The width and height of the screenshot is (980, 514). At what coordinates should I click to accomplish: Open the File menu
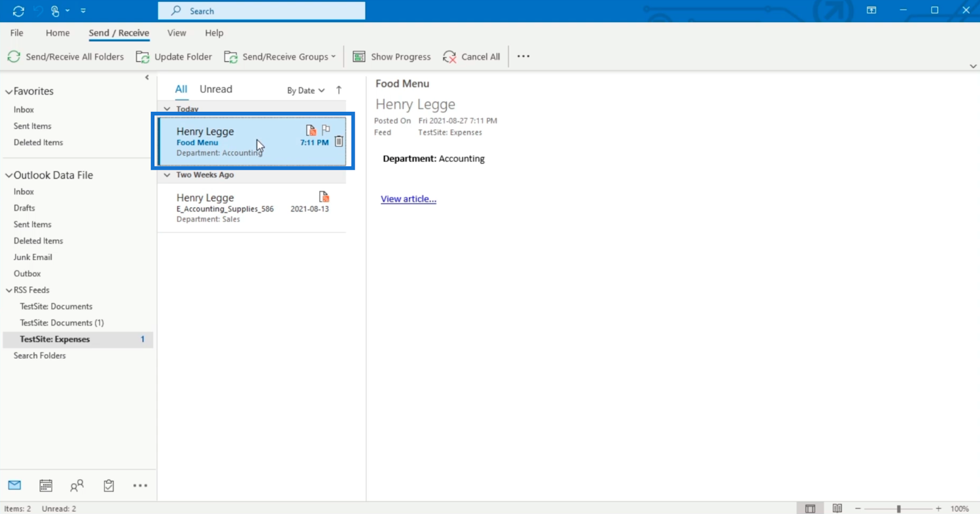(x=17, y=33)
